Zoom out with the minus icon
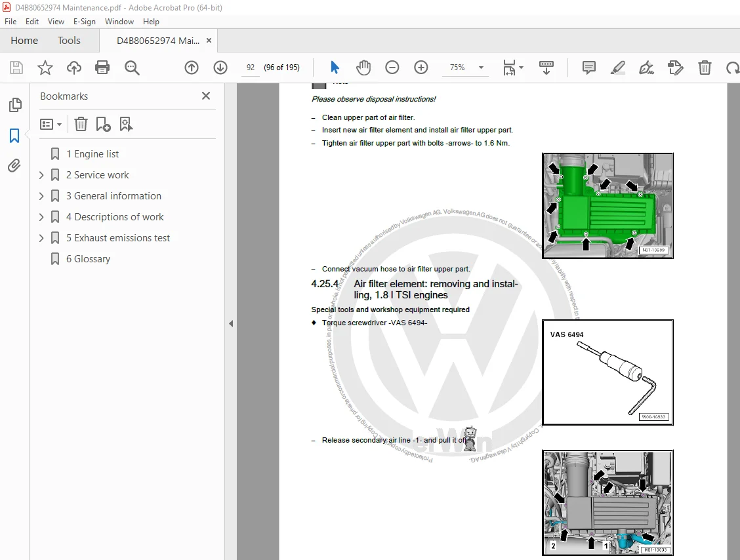 [x=392, y=68]
